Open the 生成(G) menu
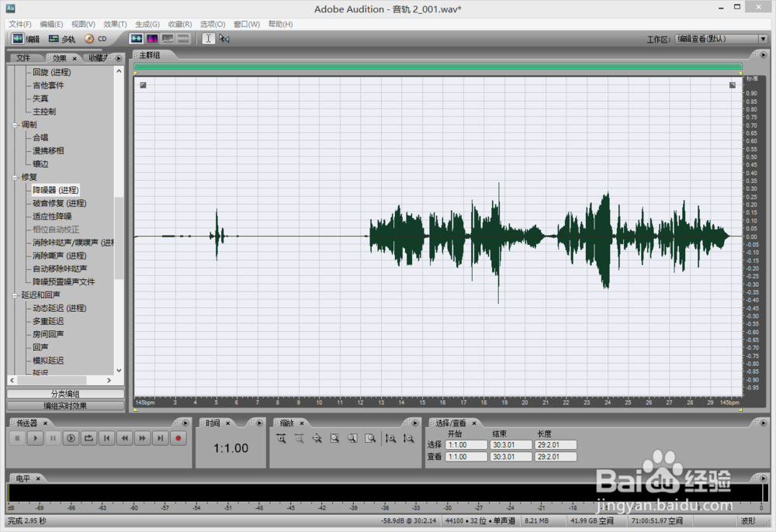Image resolution: width=776 pixels, height=532 pixels. pyautogui.click(x=147, y=24)
